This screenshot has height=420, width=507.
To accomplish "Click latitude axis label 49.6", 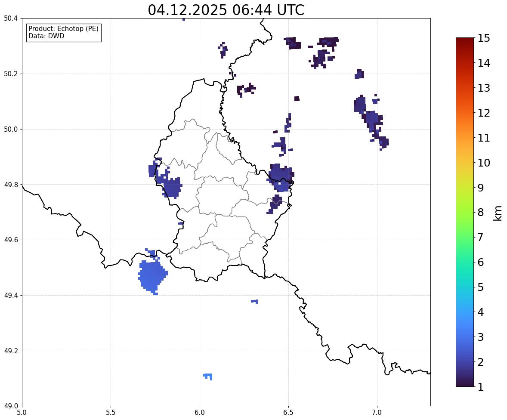I will (x=11, y=240).
